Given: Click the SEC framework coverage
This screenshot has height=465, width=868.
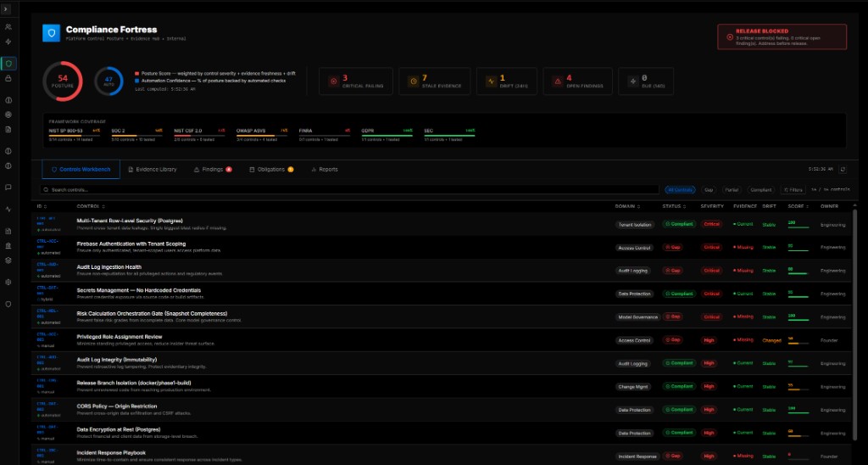Looking at the screenshot, I should tap(450, 135).
